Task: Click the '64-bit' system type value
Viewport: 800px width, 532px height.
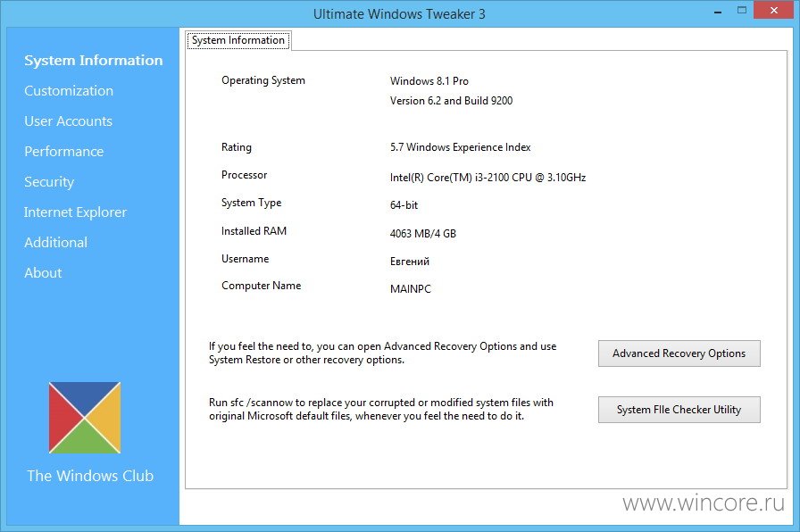Action: click(x=404, y=205)
